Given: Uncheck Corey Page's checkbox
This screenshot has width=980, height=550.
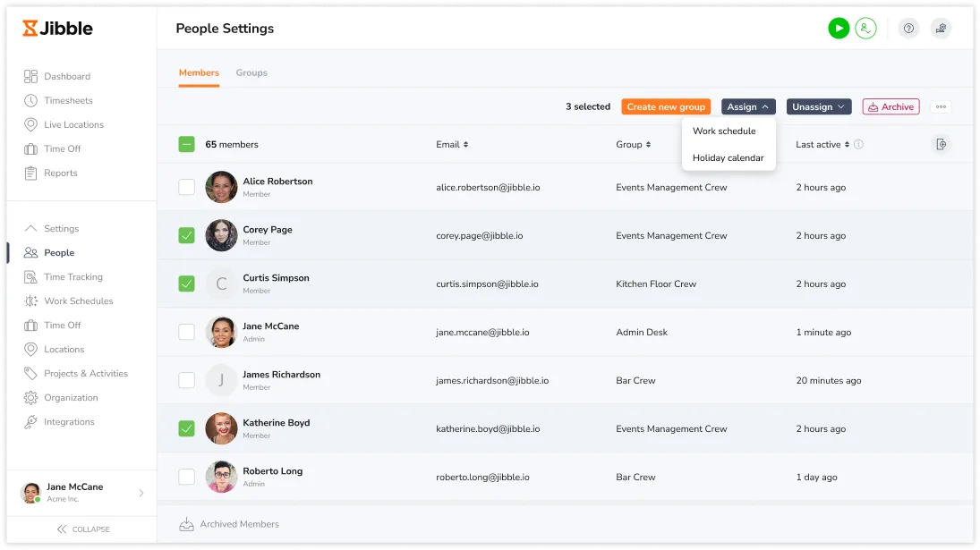Looking at the screenshot, I should pyautogui.click(x=186, y=236).
